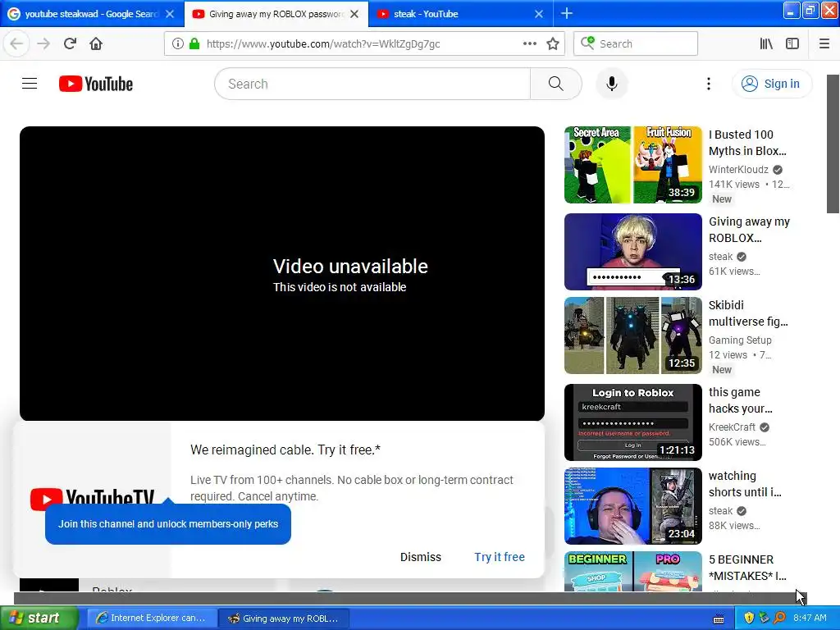Open the magnifier tray icon
The image size is (840, 630).
pyautogui.click(x=779, y=618)
